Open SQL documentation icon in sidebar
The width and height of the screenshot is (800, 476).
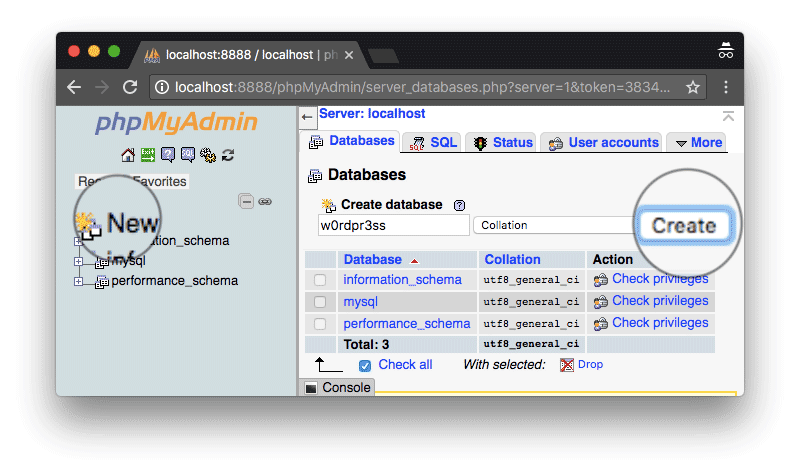188,155
